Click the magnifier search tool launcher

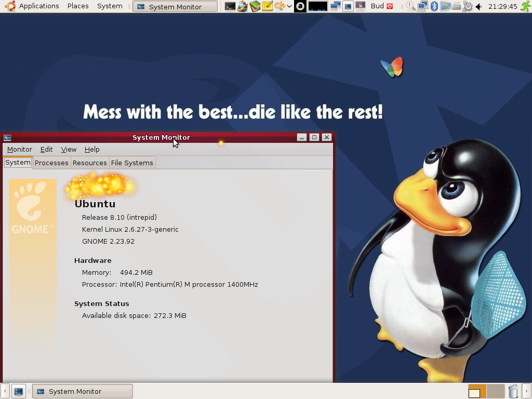[280, 6]
